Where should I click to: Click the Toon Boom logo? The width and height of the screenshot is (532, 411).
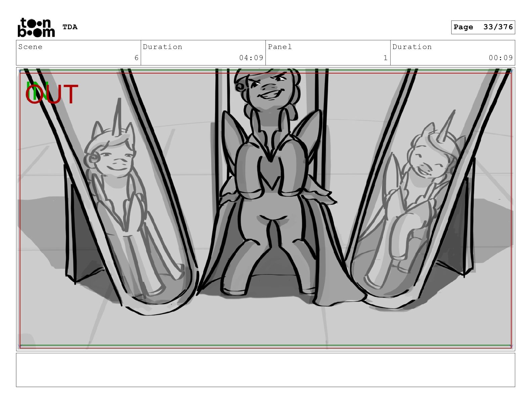(x=36, y=28)
